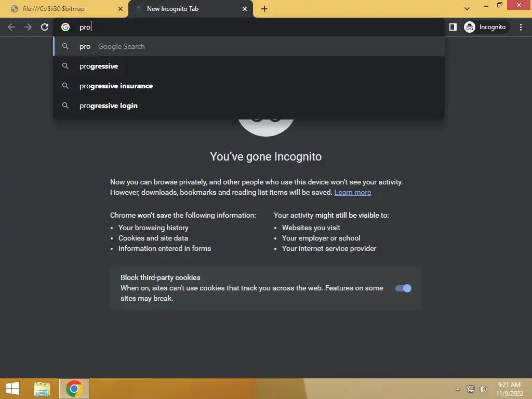Open a new tab with the plus button

(x=264, y=9)
